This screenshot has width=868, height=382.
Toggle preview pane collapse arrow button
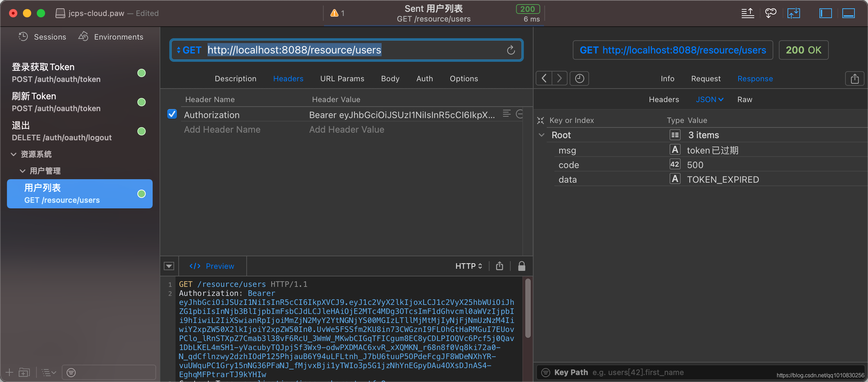169,266
